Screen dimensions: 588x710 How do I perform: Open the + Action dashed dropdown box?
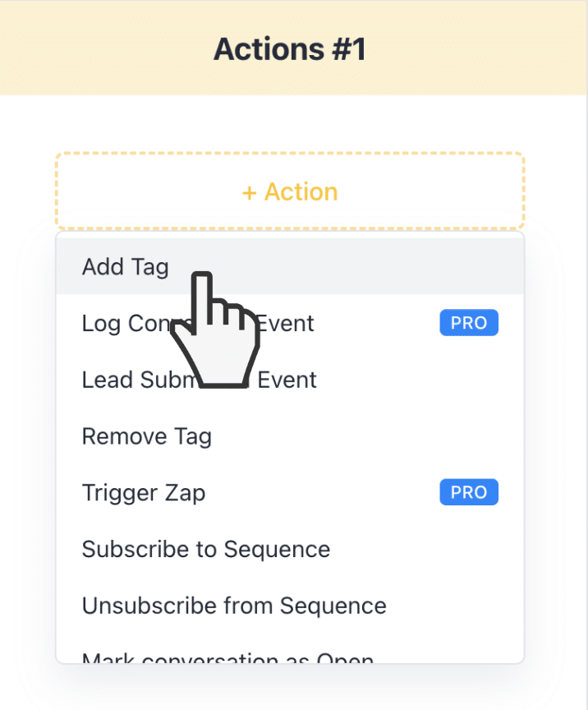click(290, 191)
